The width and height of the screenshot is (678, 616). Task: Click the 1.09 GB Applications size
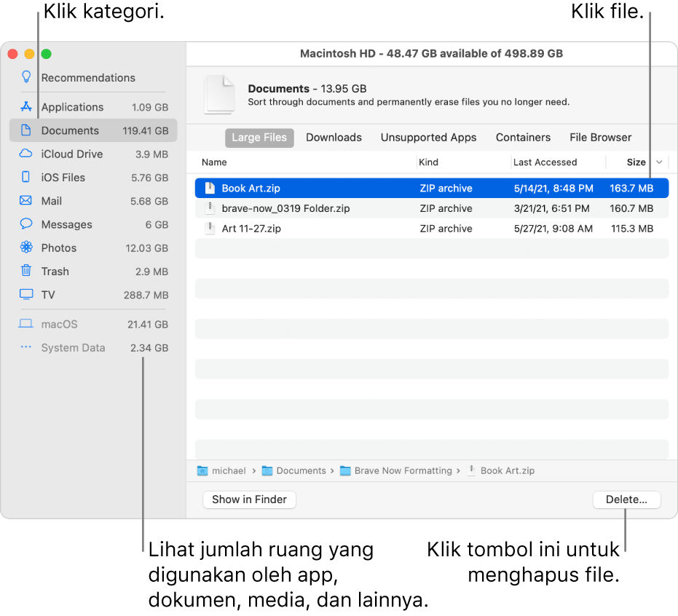click(149, 107)
